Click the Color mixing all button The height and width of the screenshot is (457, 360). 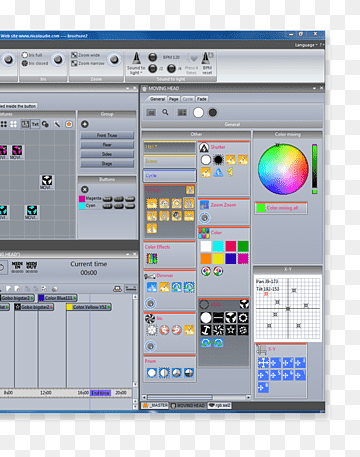click(281, 208)
